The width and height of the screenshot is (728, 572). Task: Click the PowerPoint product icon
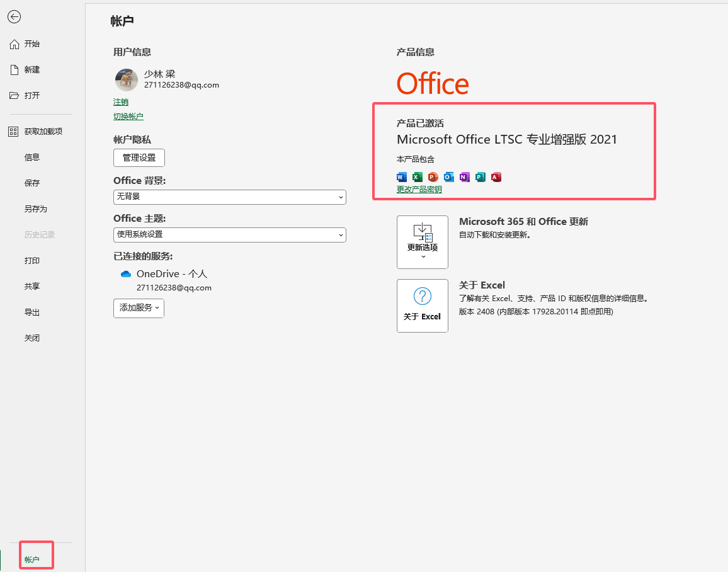point(433,177)
